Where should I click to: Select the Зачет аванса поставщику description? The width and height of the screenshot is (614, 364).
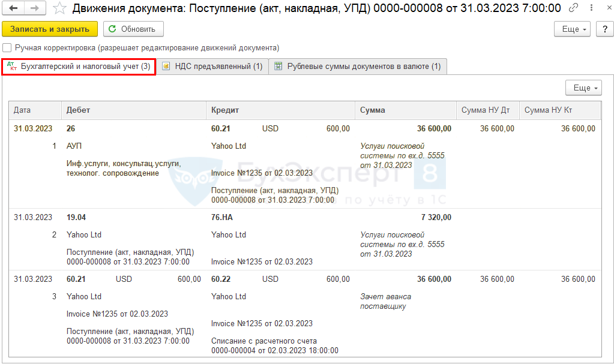coord(386,302)
